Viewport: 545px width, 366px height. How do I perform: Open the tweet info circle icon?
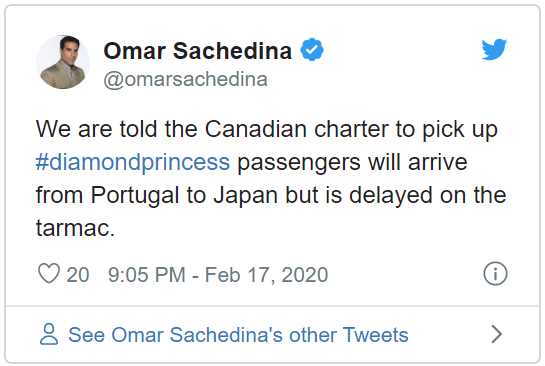(495, 274)
